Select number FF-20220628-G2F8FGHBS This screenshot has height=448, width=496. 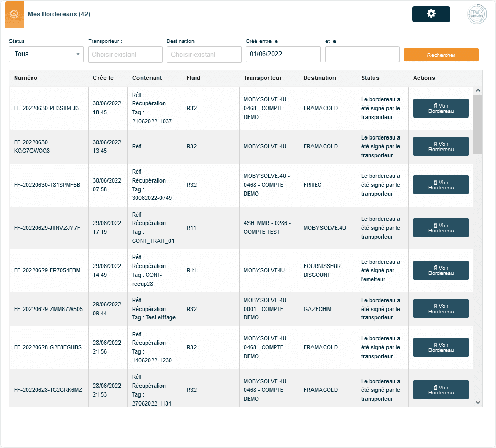tap(48, 347)
